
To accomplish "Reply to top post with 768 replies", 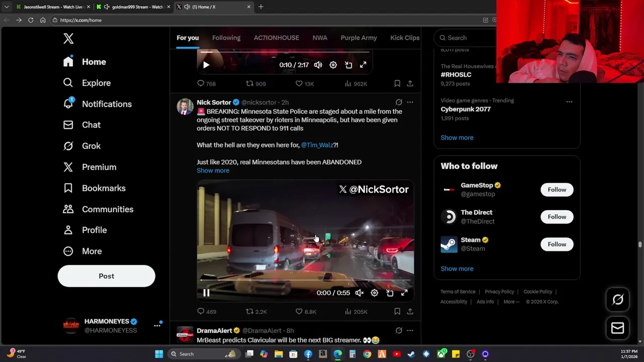I will (x=206, y=83).
